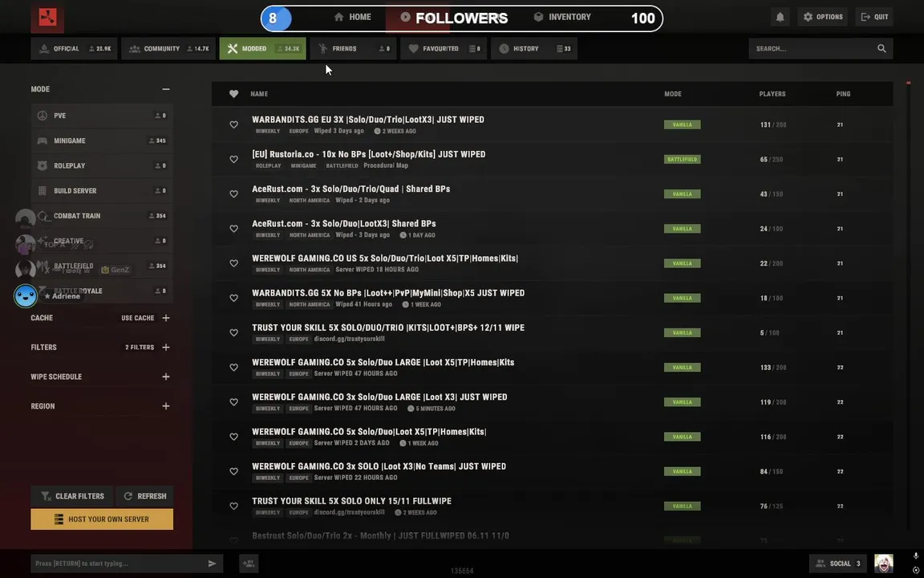Click the player avatar thumbnail
Screen dimensions: 924x578
coord(883,564)
